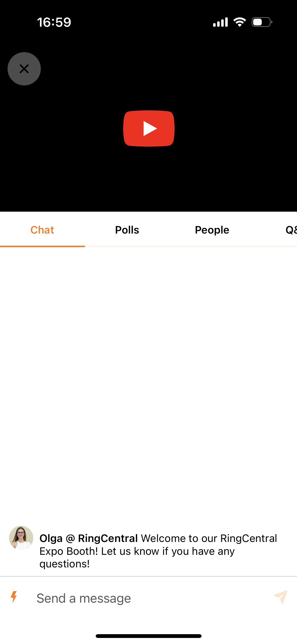Tap the send message paper plane icon
Viewport: 297px width, 644px height.
(281, 597)
